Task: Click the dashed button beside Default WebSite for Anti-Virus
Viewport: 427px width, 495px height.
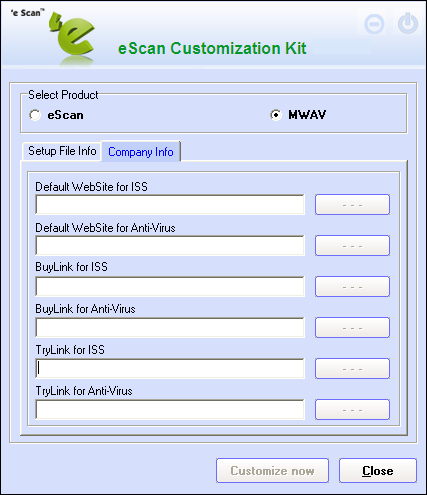Action: 352,245
